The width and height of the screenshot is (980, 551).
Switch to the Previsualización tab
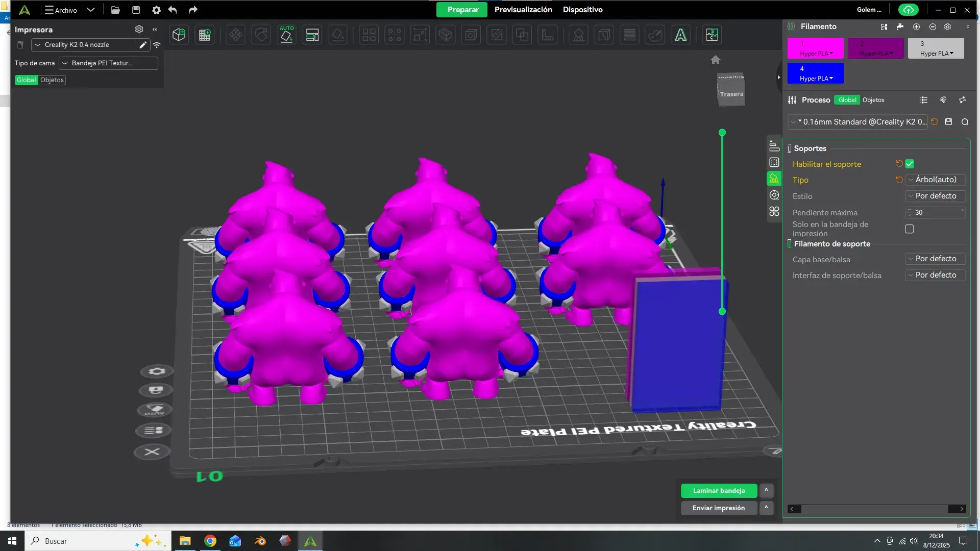[523, 10]
